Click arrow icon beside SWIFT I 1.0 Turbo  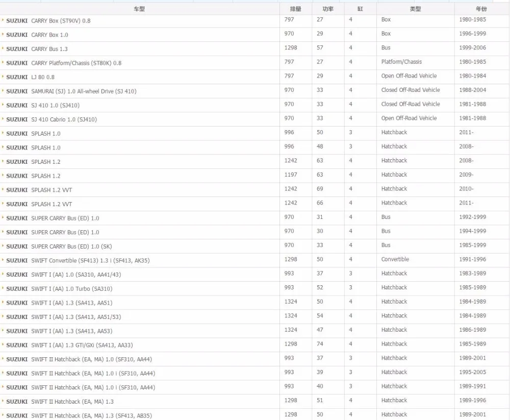pos(3,288)
